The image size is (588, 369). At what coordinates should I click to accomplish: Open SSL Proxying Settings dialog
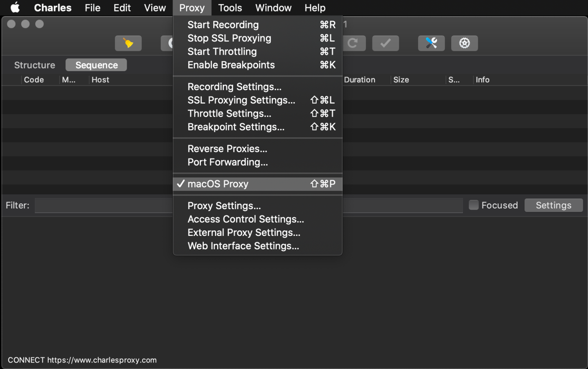point(241,100)
